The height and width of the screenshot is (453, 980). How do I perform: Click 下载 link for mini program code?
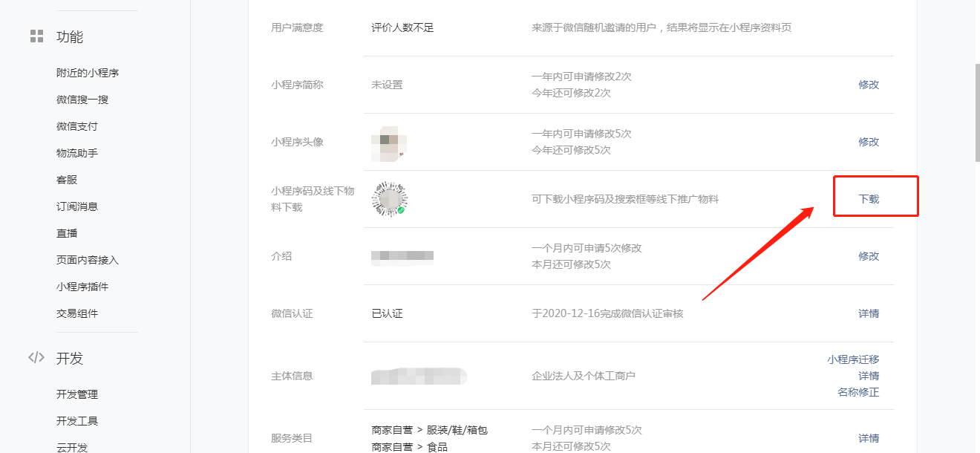(869, 199)
